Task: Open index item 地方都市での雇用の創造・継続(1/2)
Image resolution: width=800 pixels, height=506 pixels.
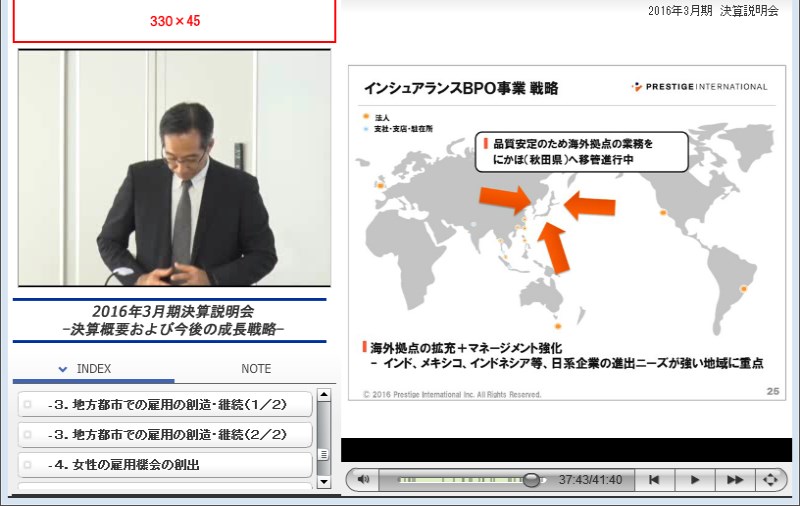Action: (165, 404)
